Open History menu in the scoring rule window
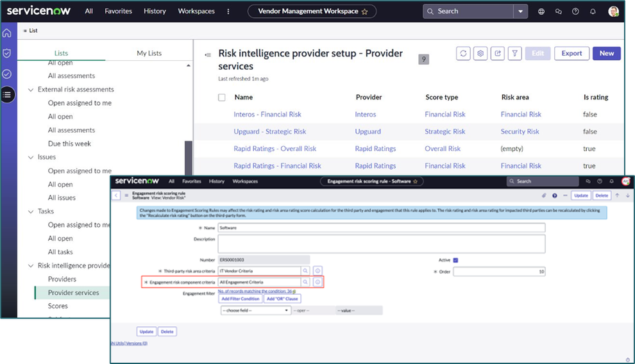This screenshot has height=364, width=635. coord(217,181)
